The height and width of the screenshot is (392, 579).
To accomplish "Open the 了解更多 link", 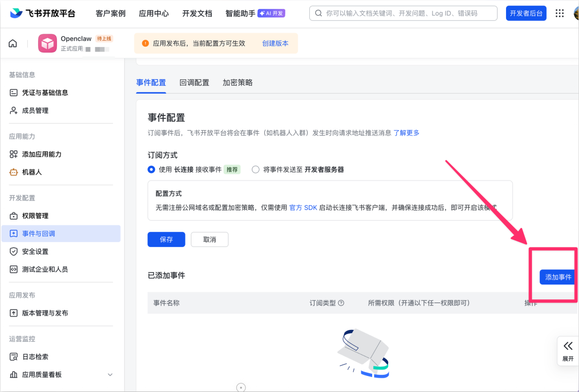I will tap(406, 133).
